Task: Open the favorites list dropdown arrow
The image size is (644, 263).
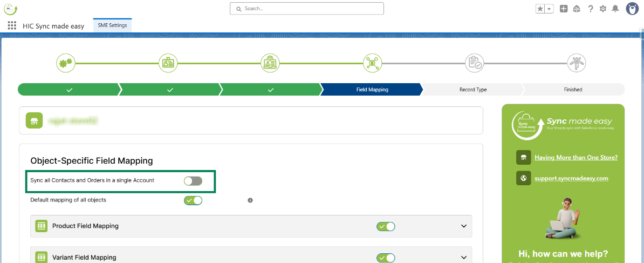Action: tap(549, 9)
